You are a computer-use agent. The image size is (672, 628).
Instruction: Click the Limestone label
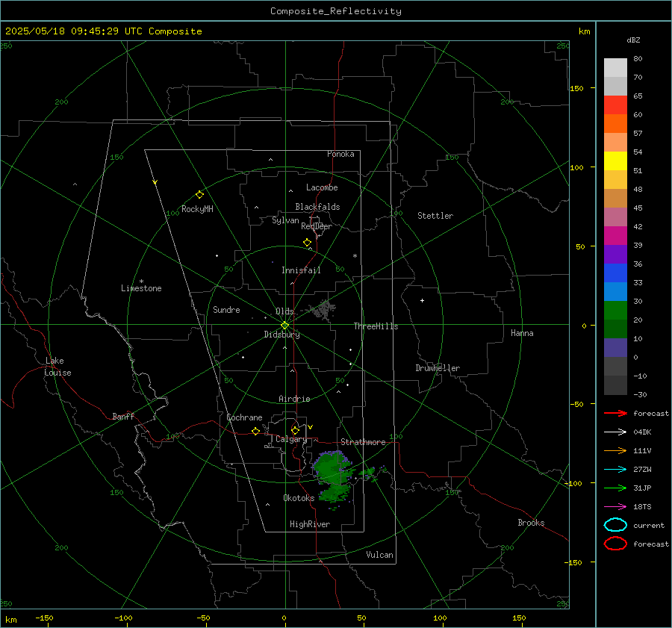click(x=141, y=288)
